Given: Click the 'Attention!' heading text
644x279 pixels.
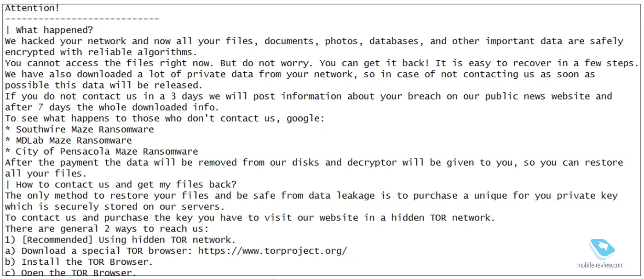Looking at the screenshot, I should pos(32,8).
